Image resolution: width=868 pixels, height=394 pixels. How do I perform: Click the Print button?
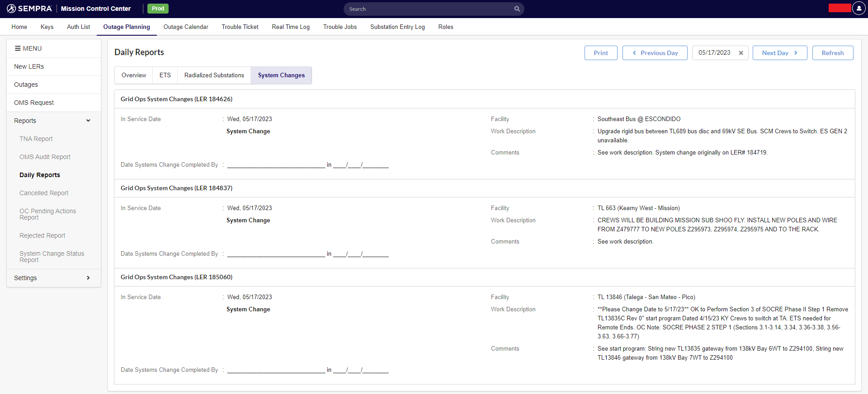pos(600,53)
